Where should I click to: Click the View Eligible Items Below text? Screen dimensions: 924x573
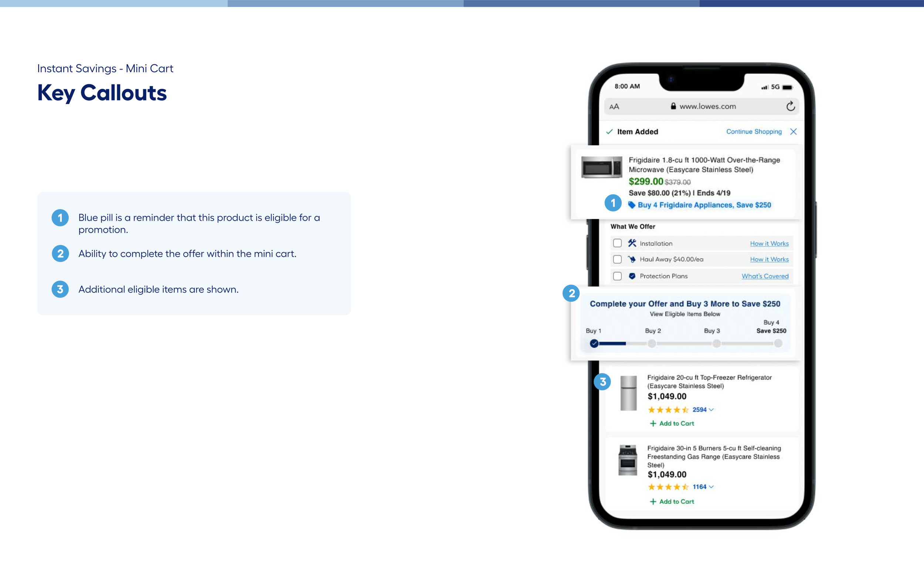(685, 314)
